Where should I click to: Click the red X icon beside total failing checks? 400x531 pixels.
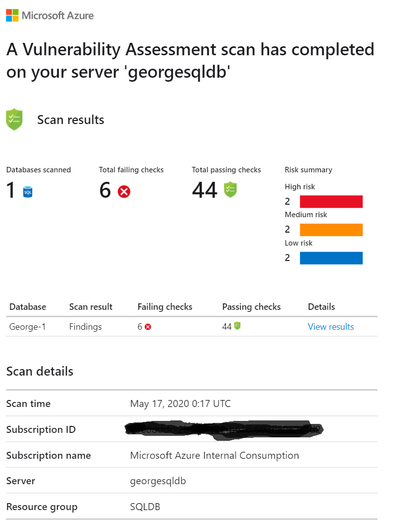(x=124, y=192)
